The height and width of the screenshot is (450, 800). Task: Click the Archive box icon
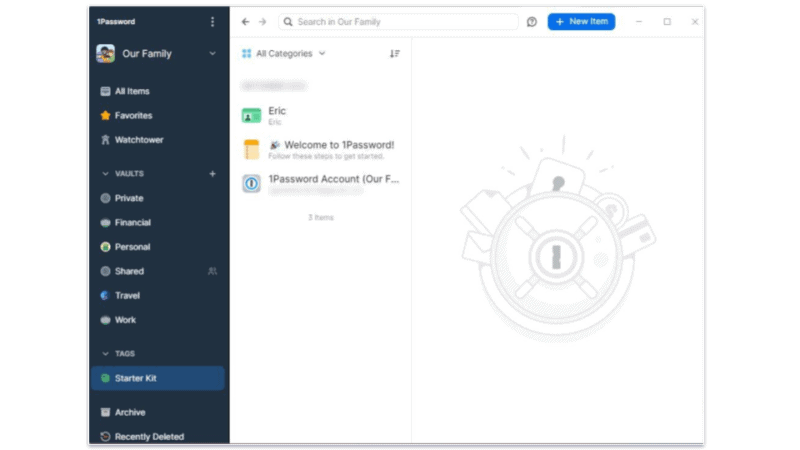[x=105, y=412]
